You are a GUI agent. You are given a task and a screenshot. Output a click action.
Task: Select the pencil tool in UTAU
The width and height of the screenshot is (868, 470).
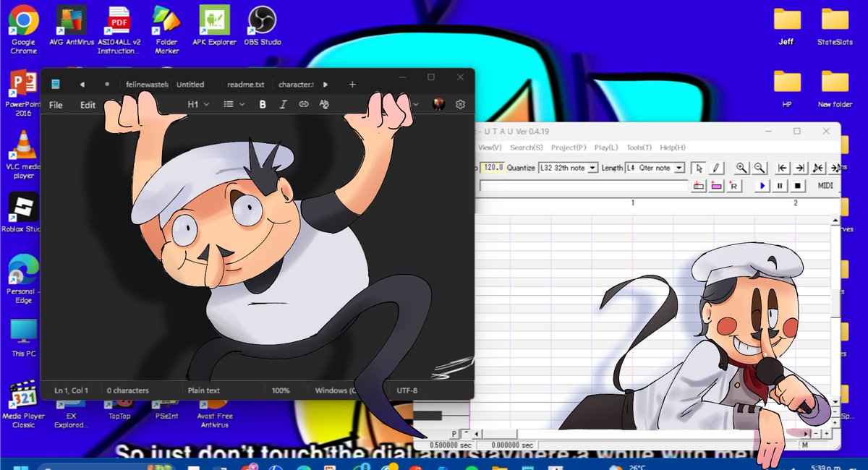point(715,168)
